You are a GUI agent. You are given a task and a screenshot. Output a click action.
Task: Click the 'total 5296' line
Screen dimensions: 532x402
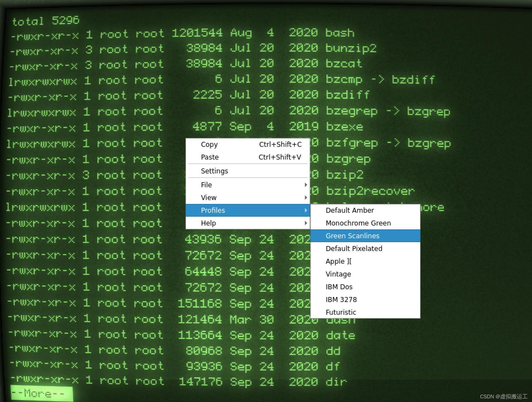click(46, 21)
